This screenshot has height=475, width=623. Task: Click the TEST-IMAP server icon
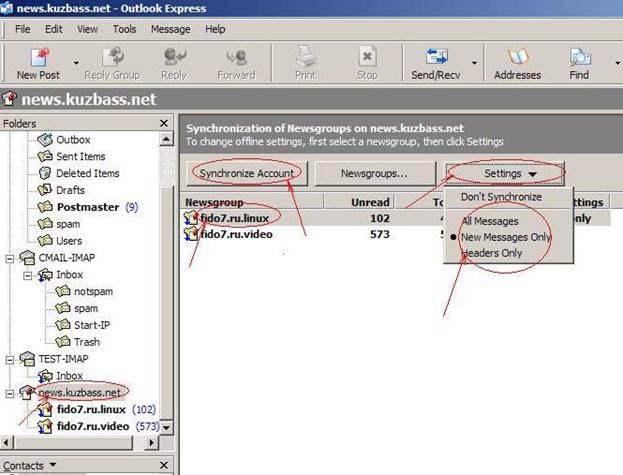(x=27, y=359)
